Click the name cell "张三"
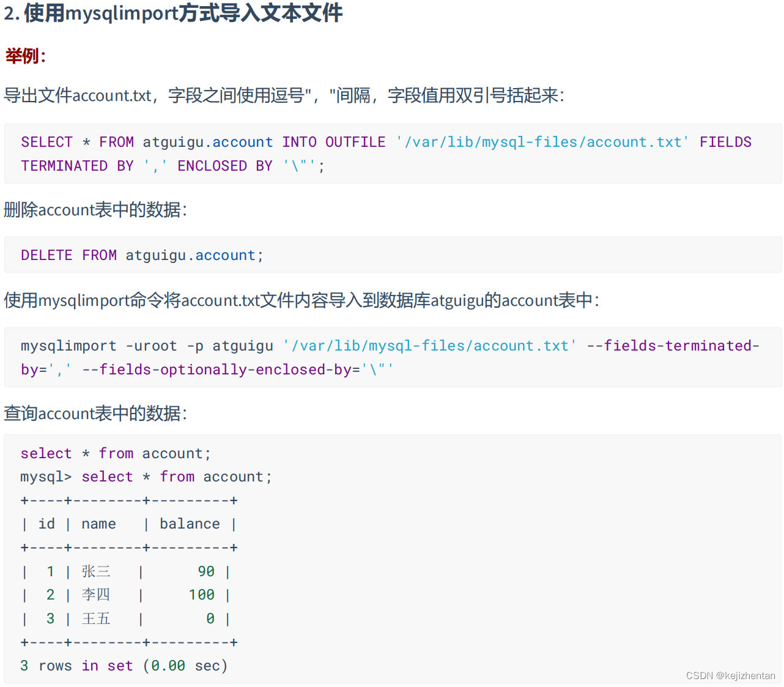 (x=96, y=571)
